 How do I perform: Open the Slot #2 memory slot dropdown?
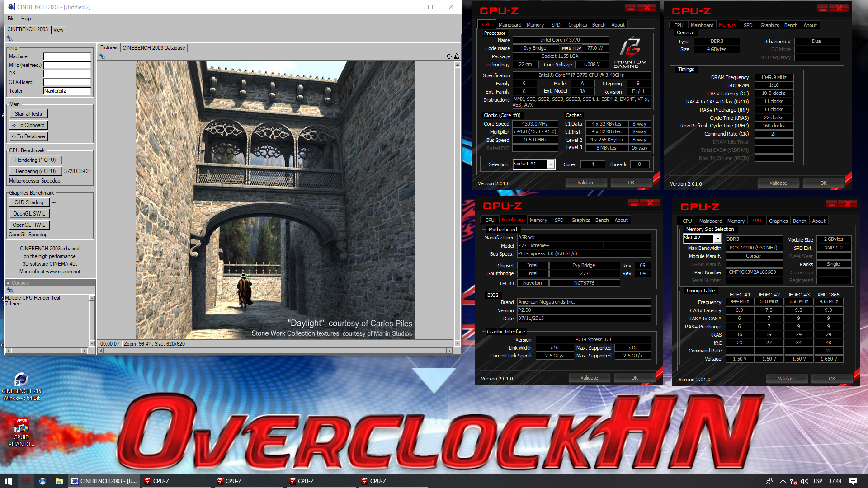(717, 239)
